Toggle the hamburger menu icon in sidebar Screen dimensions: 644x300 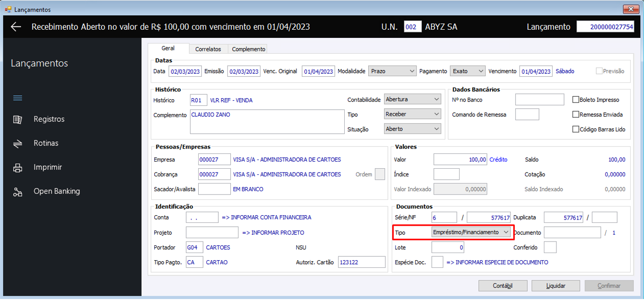pyautogui.click(x=18, y=98)
